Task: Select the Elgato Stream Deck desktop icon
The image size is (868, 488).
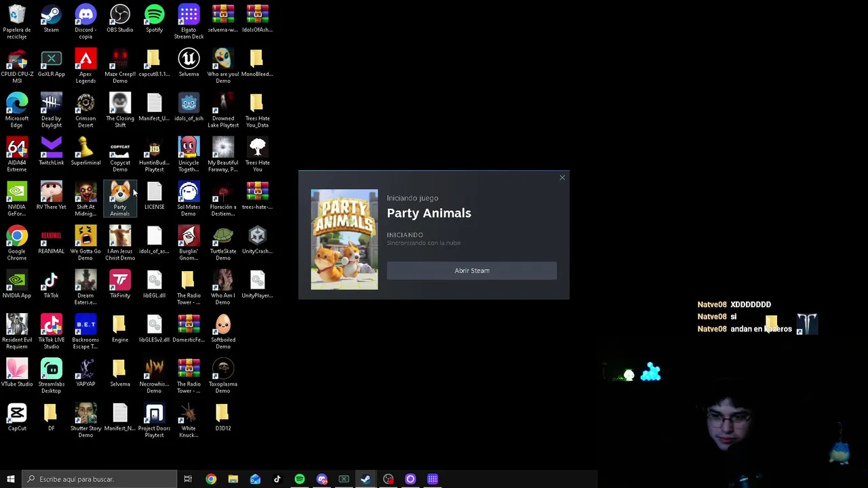Action: (x=189, y=22)
